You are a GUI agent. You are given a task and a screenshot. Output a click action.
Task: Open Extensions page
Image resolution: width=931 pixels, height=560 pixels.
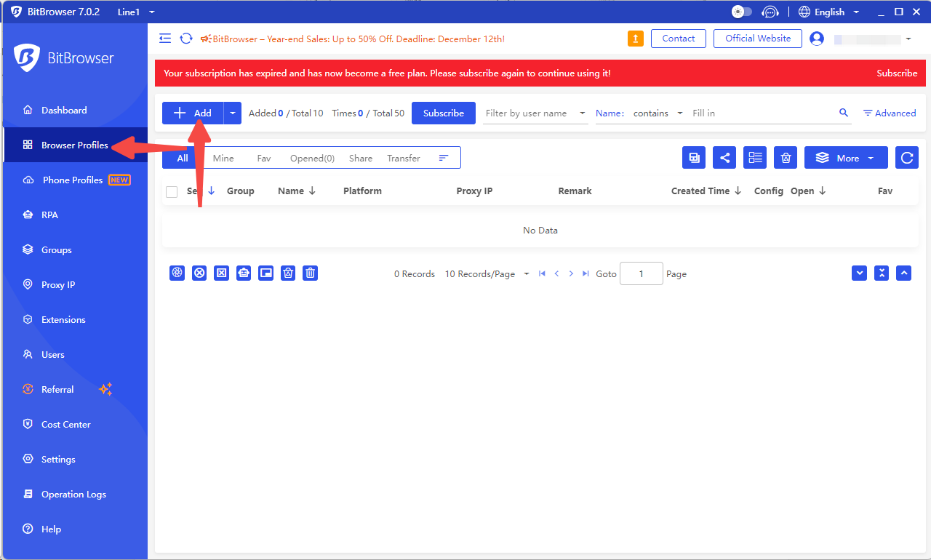pyautogui.click(x=75, y=319)
